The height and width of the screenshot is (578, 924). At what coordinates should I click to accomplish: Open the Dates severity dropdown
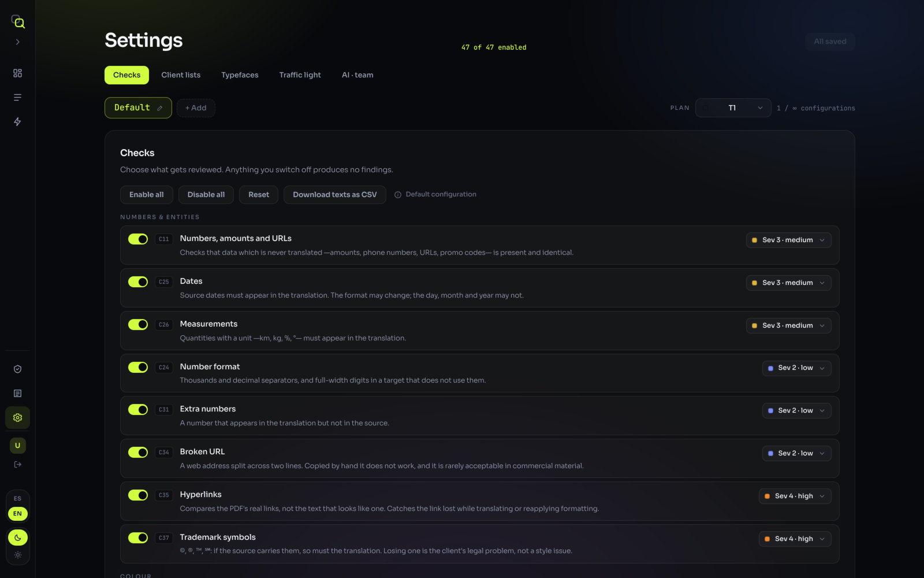coord(788,283)
